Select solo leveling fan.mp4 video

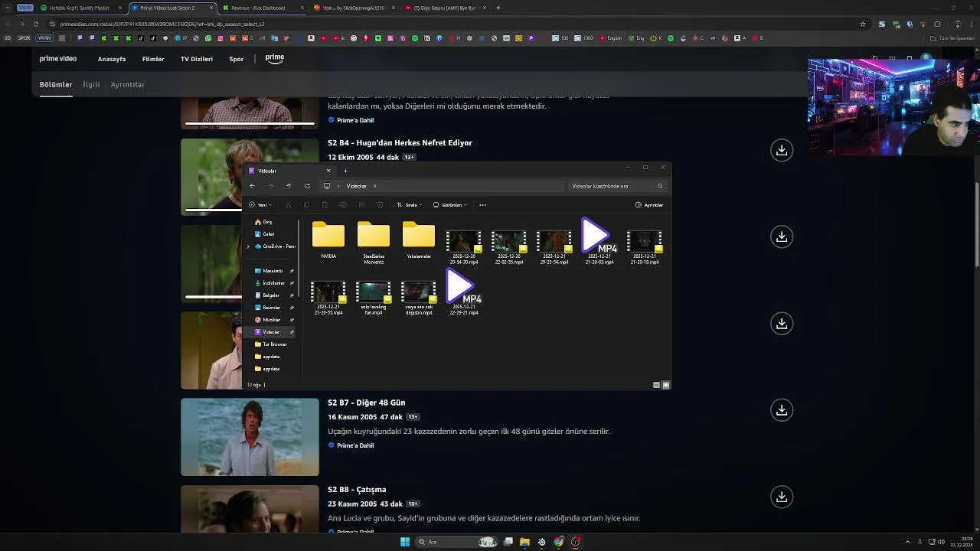(x=374, y=298)
